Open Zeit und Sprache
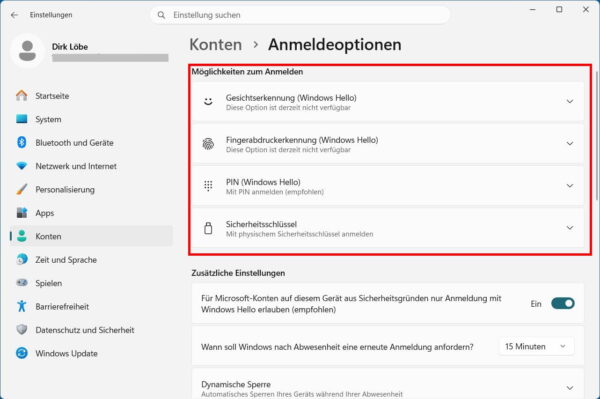Screen dimensions: 600x399 pyautogui.click(x=91, y=259)
